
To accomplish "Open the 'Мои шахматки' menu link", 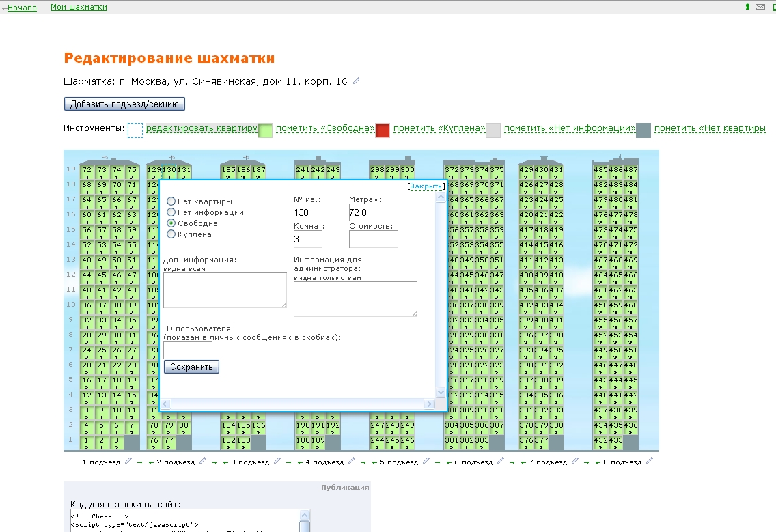I will coord(79,7).
